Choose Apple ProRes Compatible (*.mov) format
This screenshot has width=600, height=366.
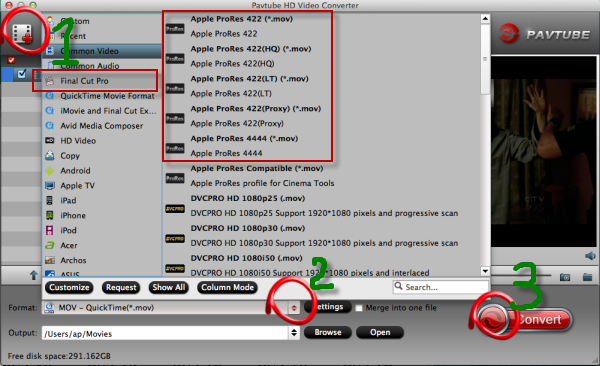click(x=257, y=168)
